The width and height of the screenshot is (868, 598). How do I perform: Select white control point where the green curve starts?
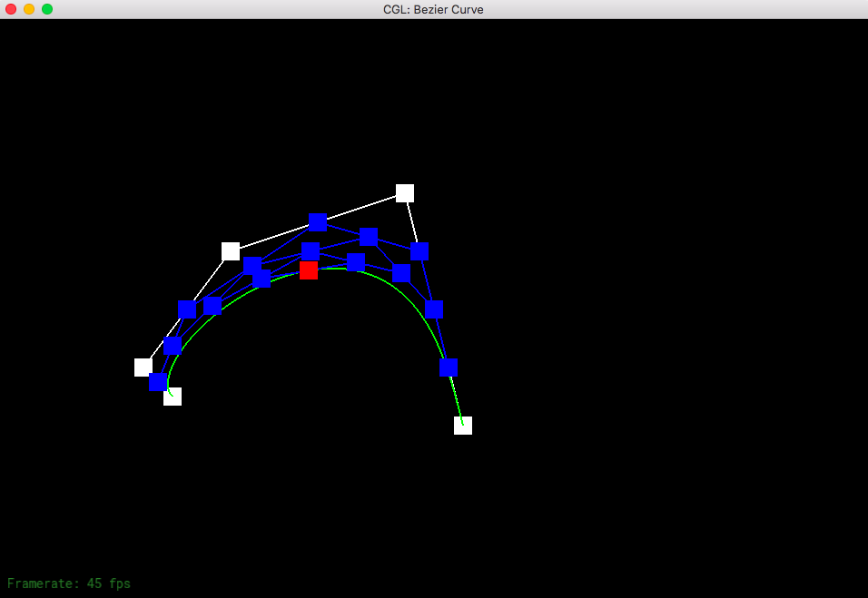click(173, 396)
